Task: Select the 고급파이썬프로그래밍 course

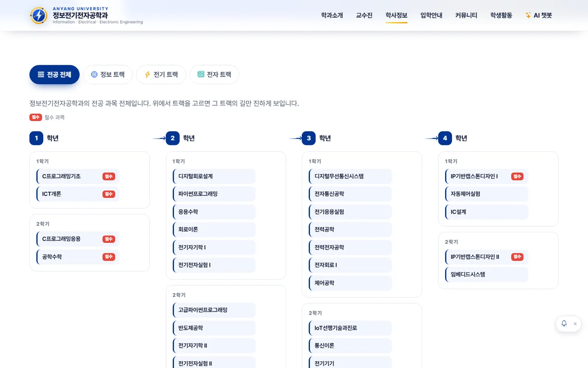Action: (x=214, y=310)
